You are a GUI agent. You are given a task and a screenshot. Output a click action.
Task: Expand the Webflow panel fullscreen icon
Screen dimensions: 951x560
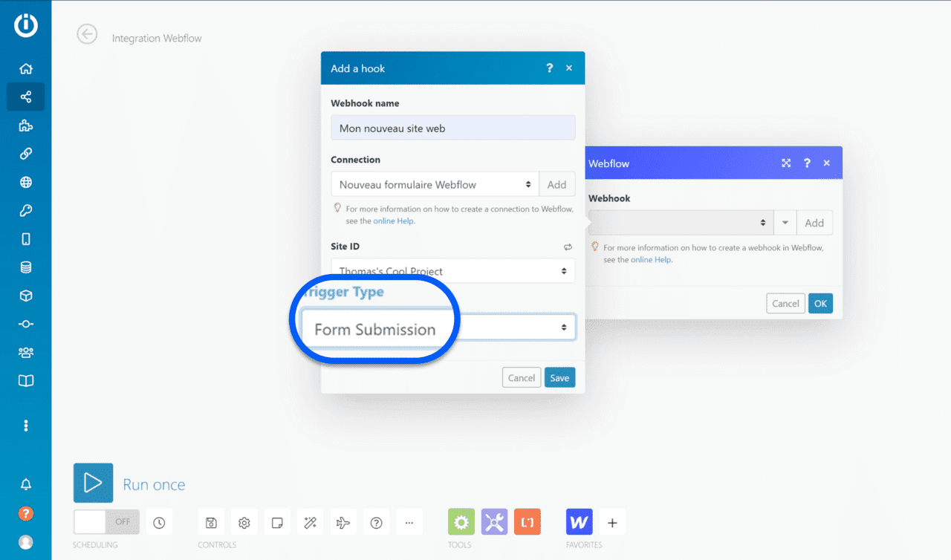pyautogui.click(x=786, y=163)
